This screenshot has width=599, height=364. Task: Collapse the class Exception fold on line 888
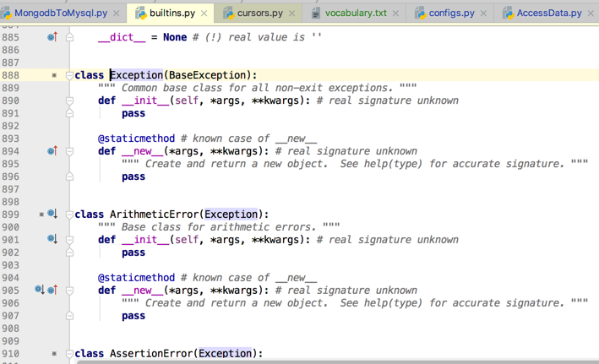click(69, 75)
